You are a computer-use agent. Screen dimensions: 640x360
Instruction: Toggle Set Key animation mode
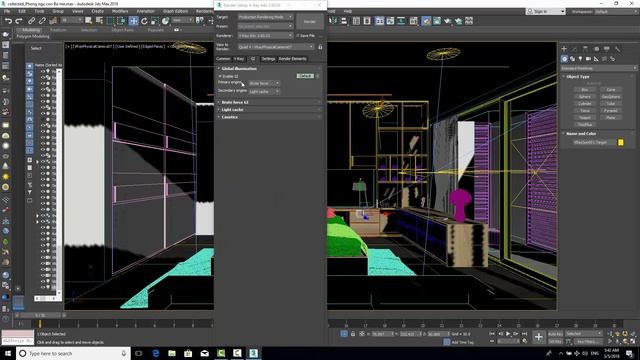(x=555, y=341)
